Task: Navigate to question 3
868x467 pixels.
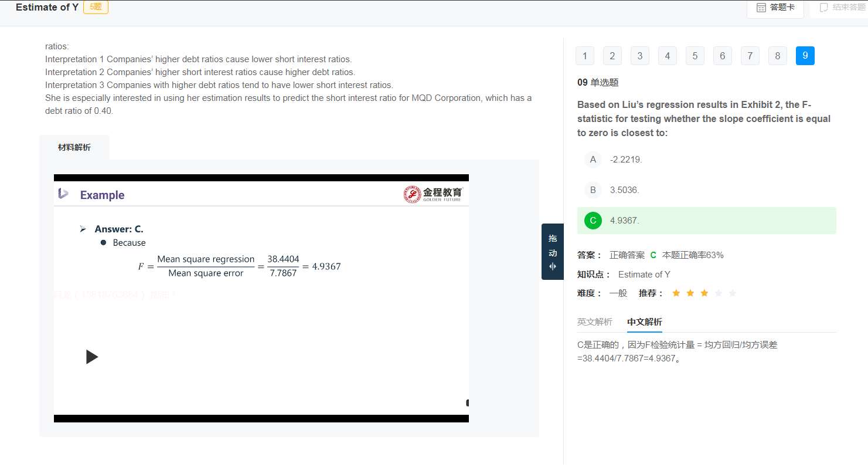Action: (639, 56)
